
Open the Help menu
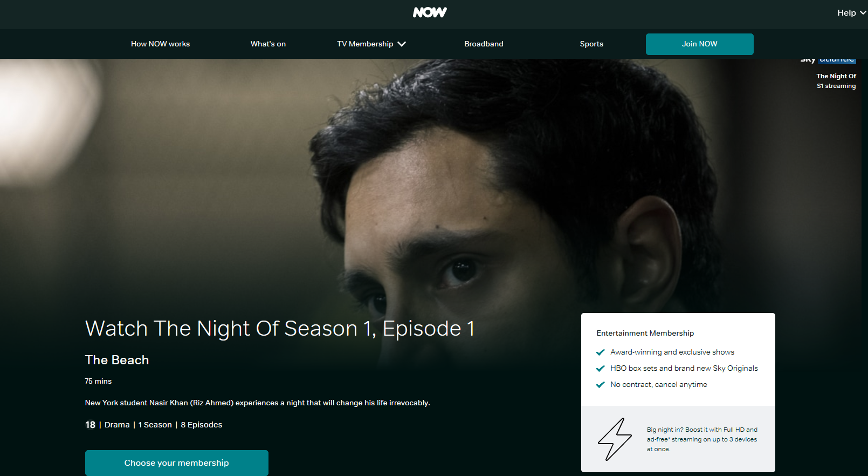click(851, 12)
